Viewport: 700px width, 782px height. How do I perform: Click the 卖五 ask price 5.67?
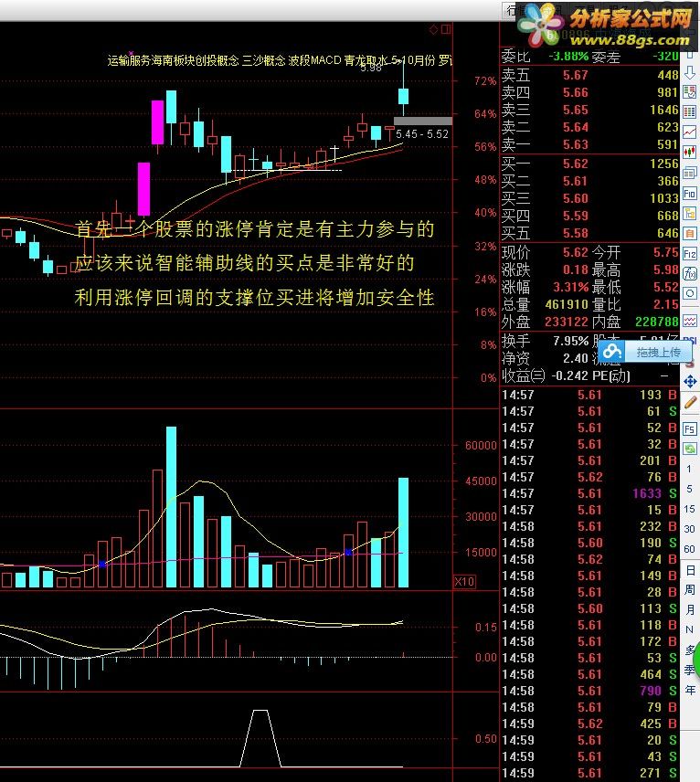click(x=576, y=75)
